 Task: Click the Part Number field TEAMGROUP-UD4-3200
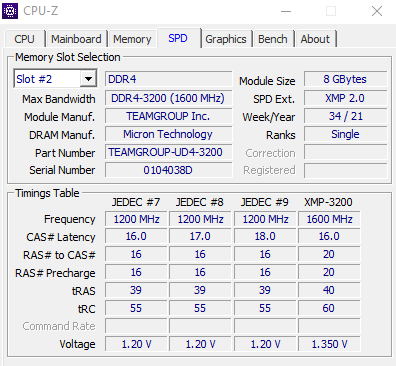tap(168, 152)
